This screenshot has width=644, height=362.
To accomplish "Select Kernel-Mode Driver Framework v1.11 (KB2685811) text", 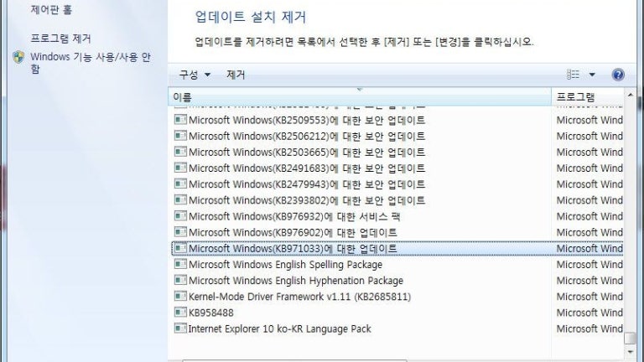I will (x=300, y=297).
